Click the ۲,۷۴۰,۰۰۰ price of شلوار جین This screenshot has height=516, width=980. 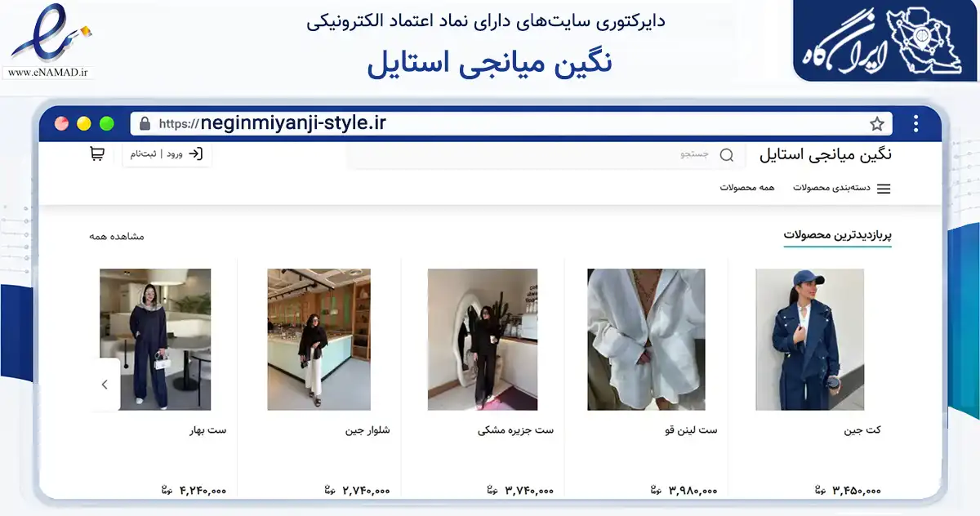point(366,491)
